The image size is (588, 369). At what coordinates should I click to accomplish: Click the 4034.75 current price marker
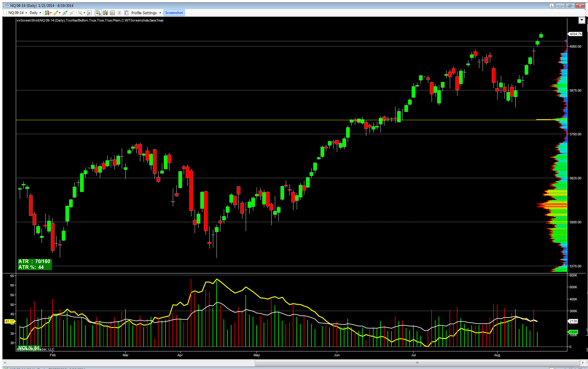(x=575, y=34)
